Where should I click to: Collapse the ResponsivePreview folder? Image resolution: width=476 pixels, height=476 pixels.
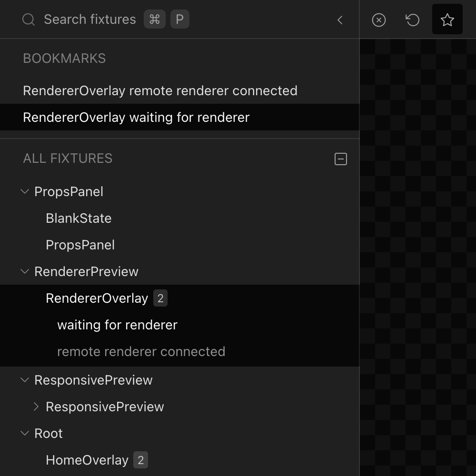(25, 380)
